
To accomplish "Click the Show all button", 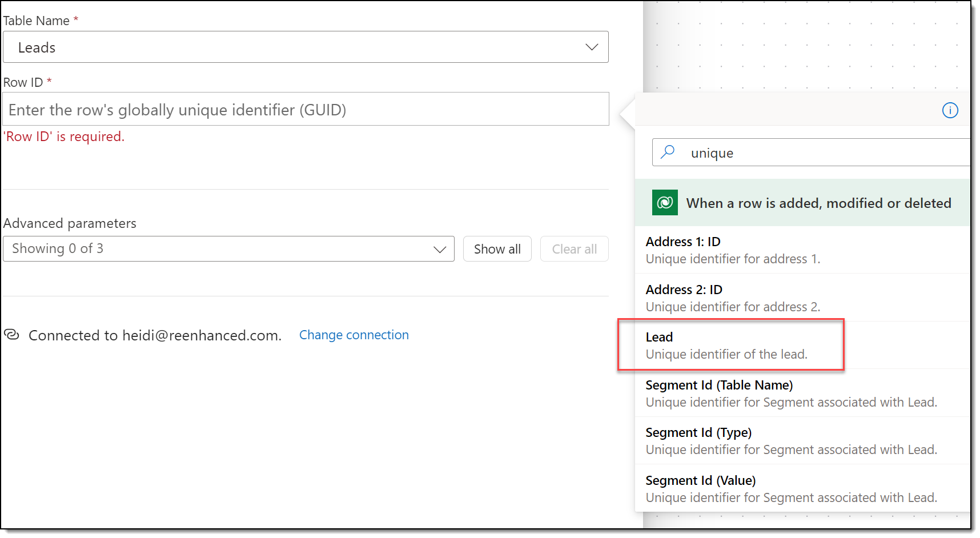I will point(497,249).
